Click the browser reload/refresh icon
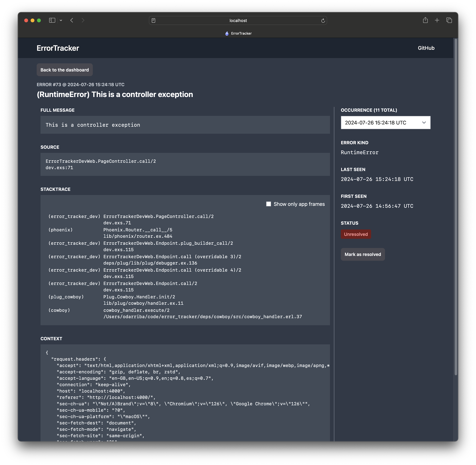The width and height of the screenshot is (476, 465). point(323,20)
